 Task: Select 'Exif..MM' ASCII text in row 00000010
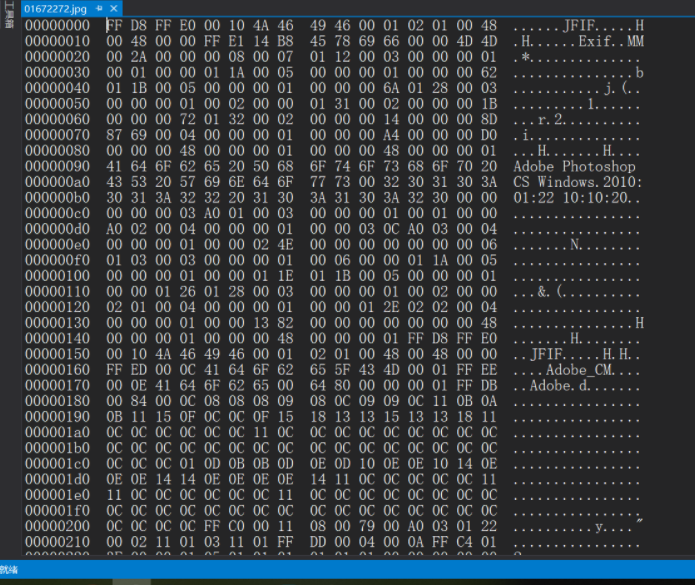coord(611,41)
